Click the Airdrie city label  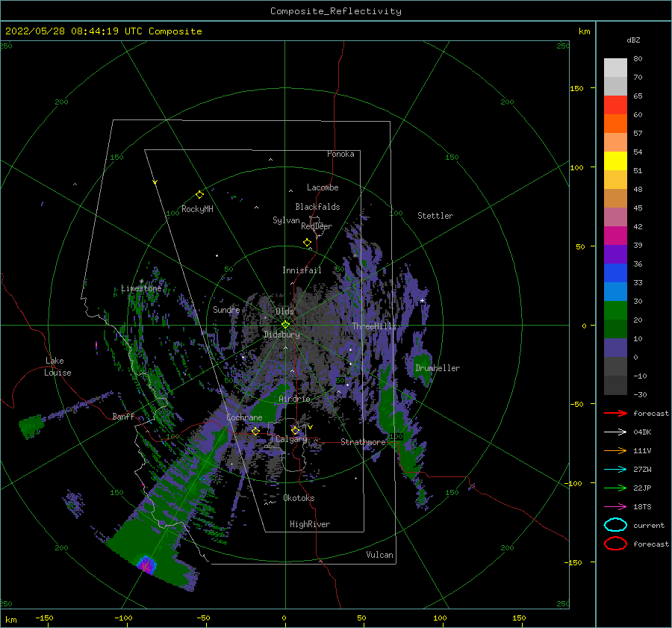pos(294,399)
